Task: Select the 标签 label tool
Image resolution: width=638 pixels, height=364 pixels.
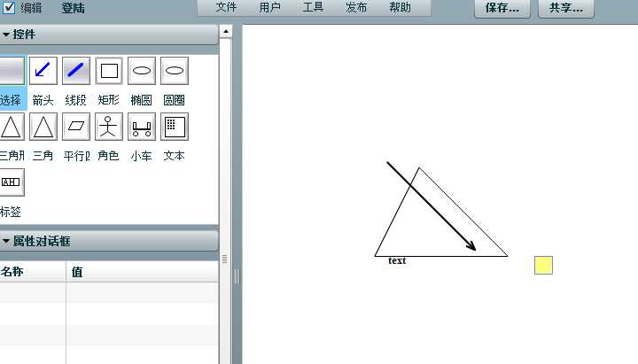Action: point(12,182)
